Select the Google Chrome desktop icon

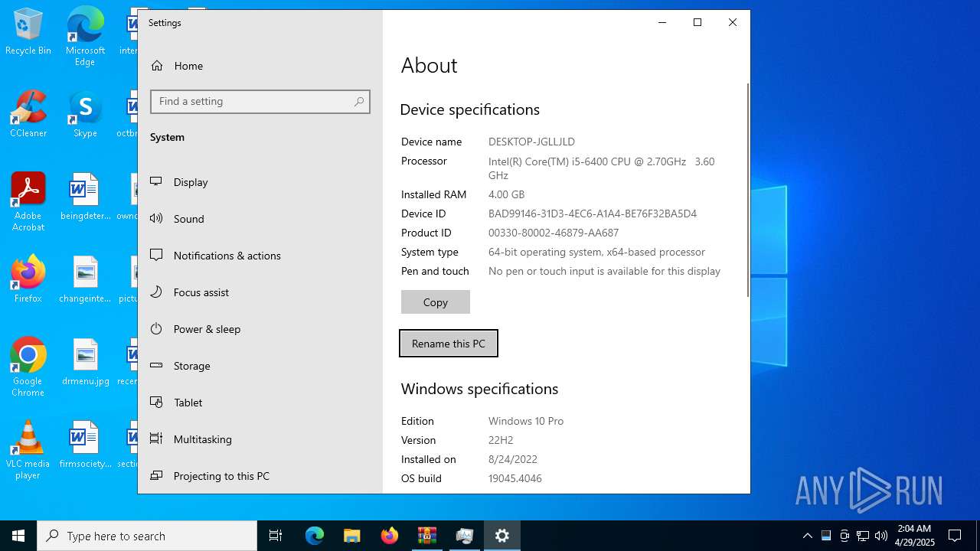(x=28, y=367)
